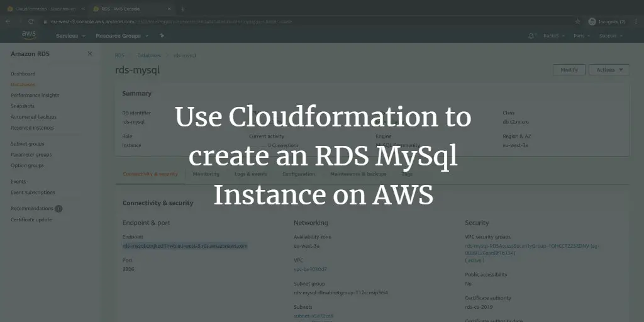Open Subnet groups in the sidebar

click(28, 144)
